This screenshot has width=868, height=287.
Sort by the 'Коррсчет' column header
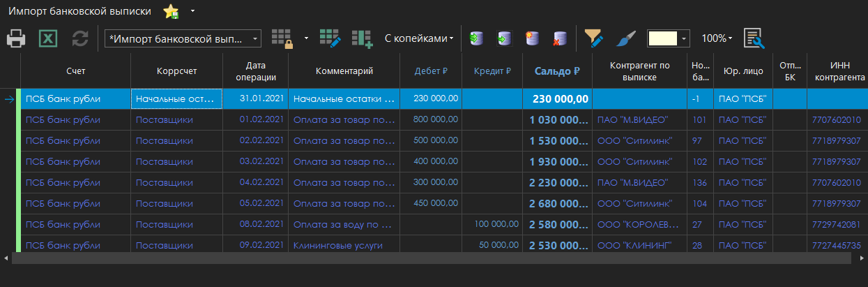(x=176, y=71)
